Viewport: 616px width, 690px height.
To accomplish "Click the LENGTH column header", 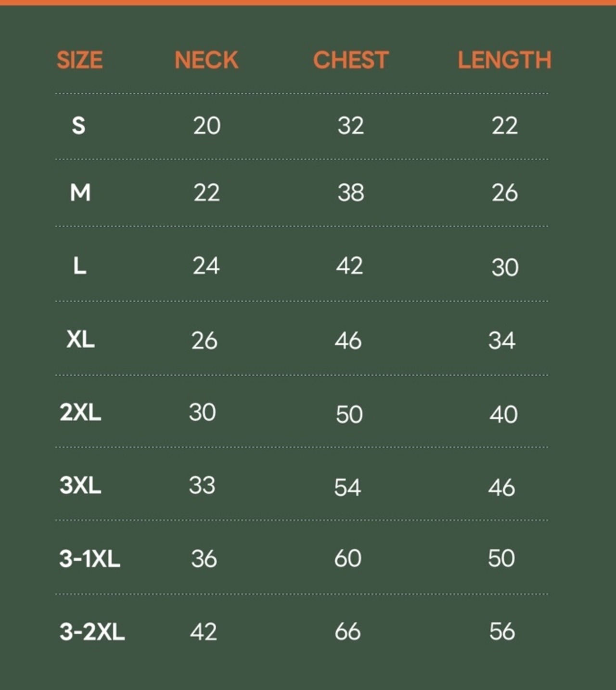I will [504, 60].
